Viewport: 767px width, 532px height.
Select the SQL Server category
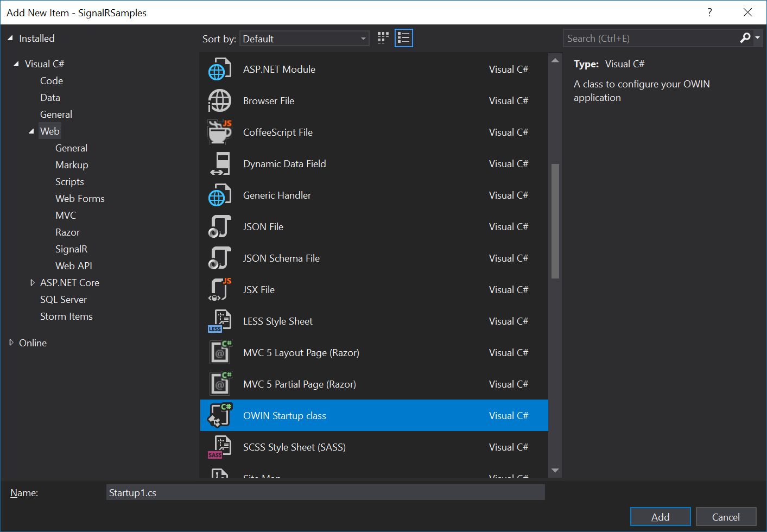click(64, 300)
